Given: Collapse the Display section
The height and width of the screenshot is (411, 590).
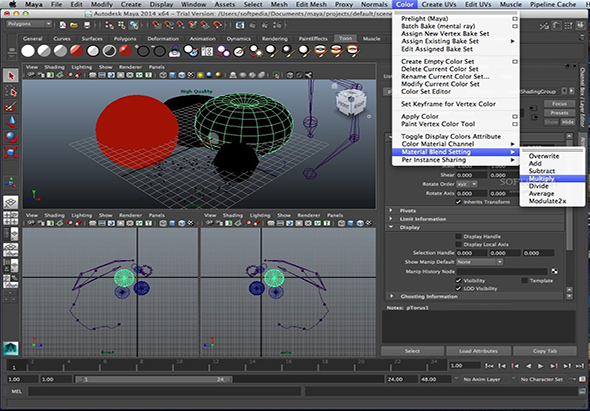Looking at the screenshot, I should (391, 227).
